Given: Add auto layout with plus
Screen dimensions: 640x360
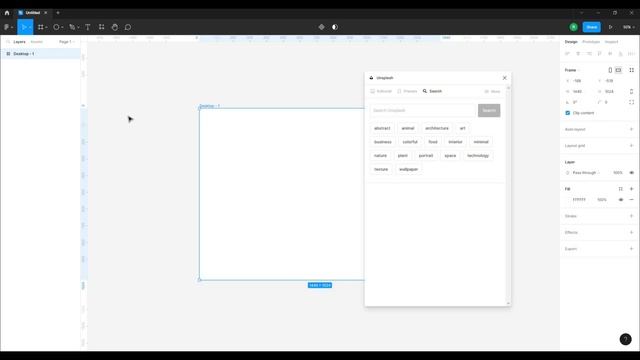Looking at the screenshot, I should click(x=631, y=129).
